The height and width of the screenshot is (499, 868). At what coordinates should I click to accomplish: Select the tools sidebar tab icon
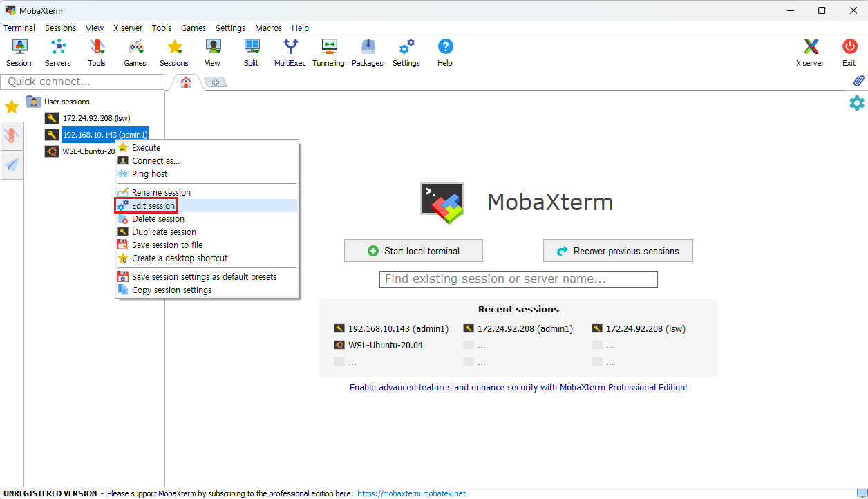[x=12, y=136]
